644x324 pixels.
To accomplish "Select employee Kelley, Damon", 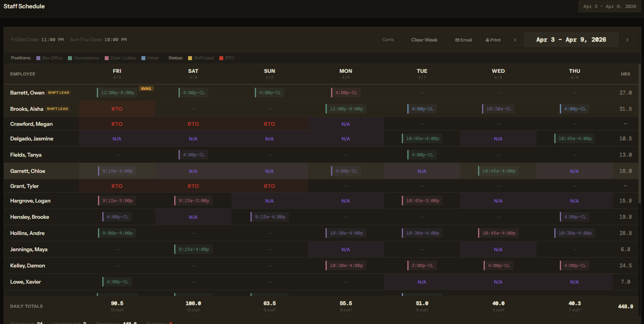I will pos(28,265).
